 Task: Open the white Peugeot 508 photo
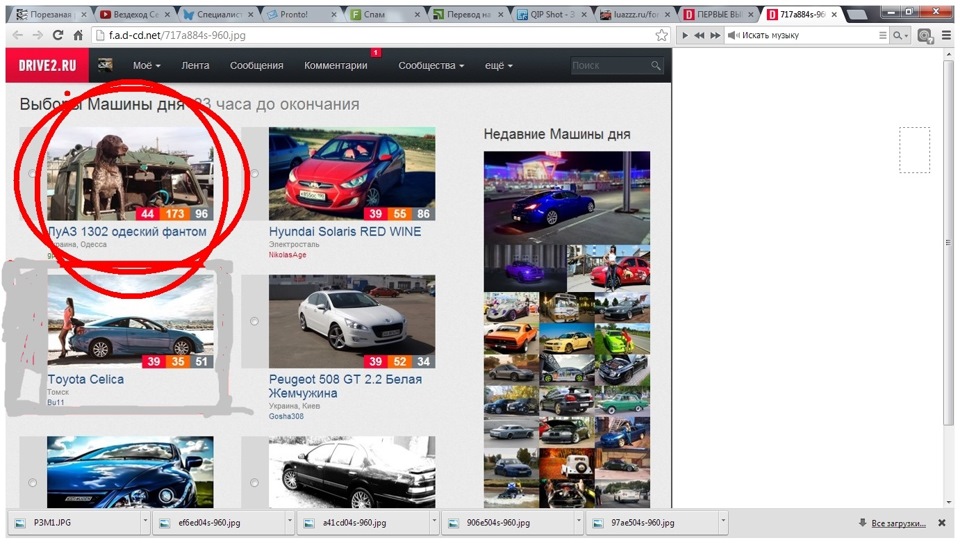pos(352,321)
